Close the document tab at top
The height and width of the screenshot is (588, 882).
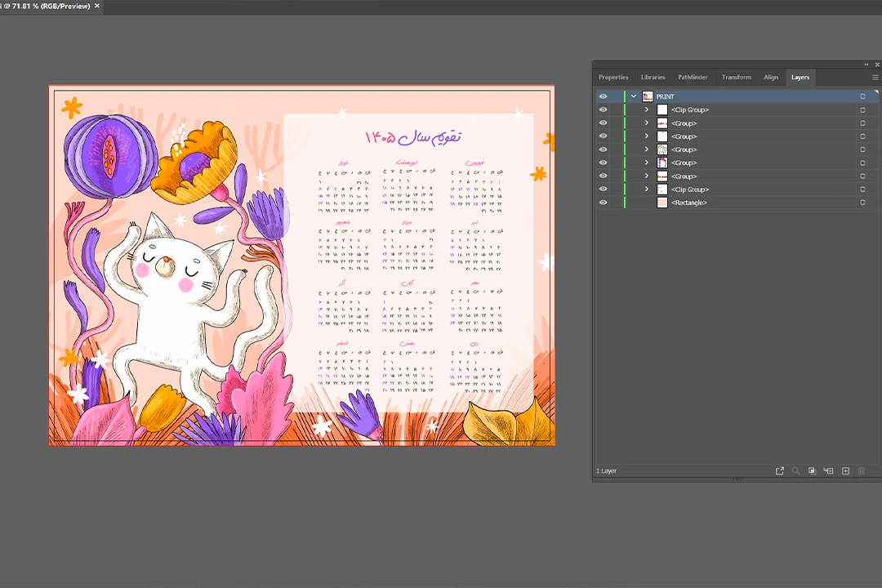(x=97, y=7)
